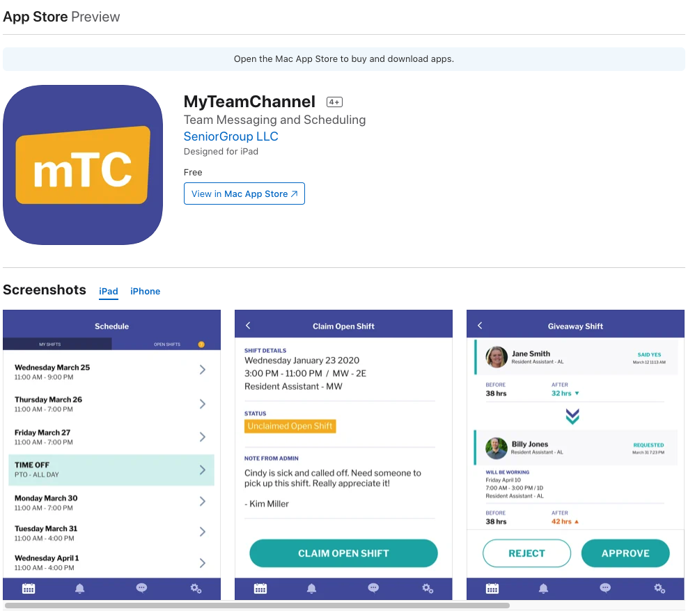Click the '- Kim Miller' signature
The height and width of the screenshot is (616, 695).
(267, 504)
